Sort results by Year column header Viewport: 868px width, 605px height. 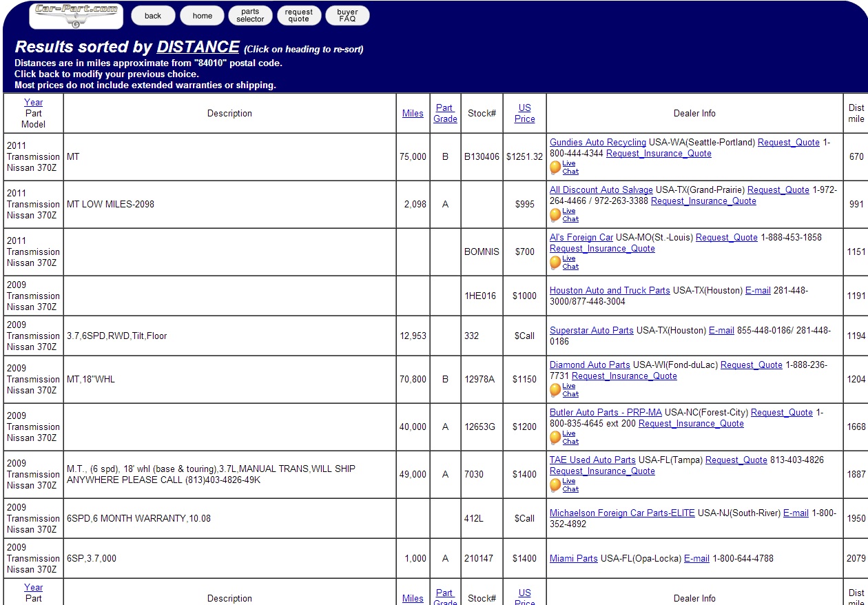[x=33, y=102]
